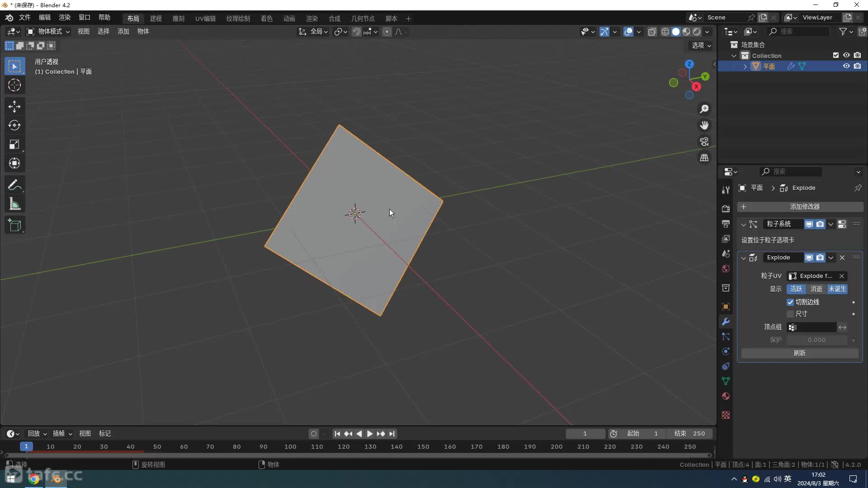The image size is (868, 488).
Task: Activate the Select Box tool
Action: click(x=14, y=66)
